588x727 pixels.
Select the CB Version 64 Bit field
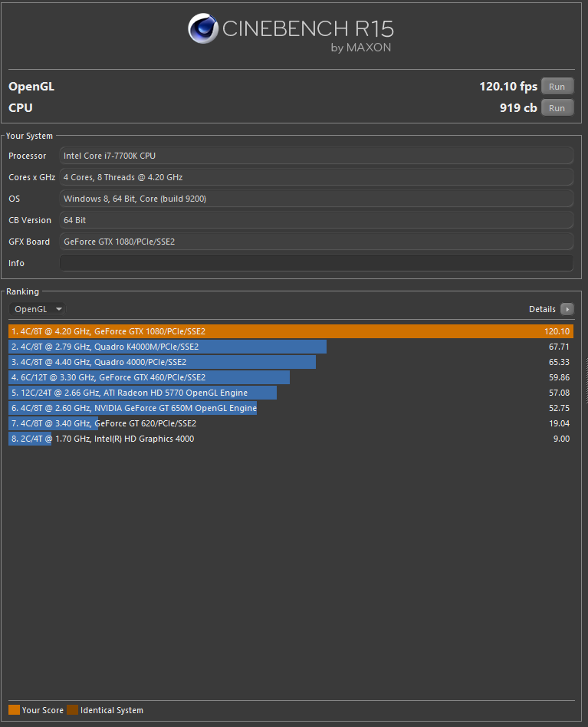click(x=317, y=220)
